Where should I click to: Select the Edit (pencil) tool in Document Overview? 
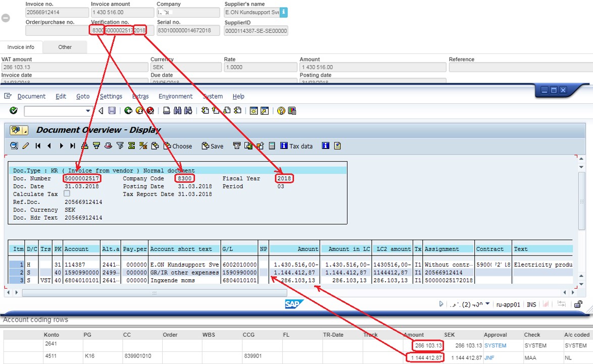click(x=25, y=146)
